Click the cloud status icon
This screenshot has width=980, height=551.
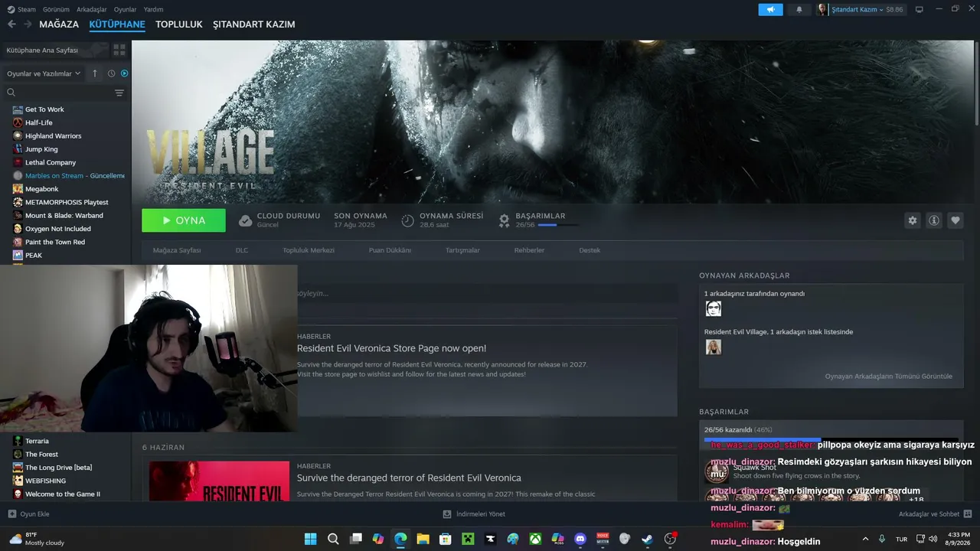point(245,220)
